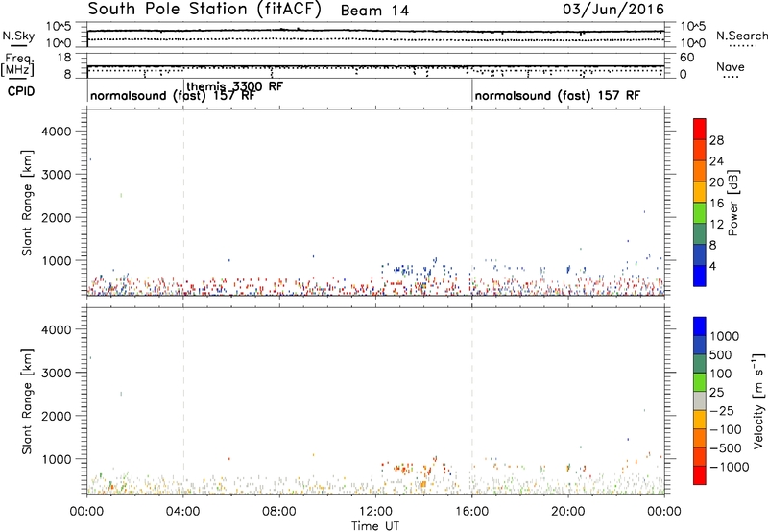Click the 'Power [dB]' colorbar label
This screenshot has height=532, width=768.
point(733,203)
